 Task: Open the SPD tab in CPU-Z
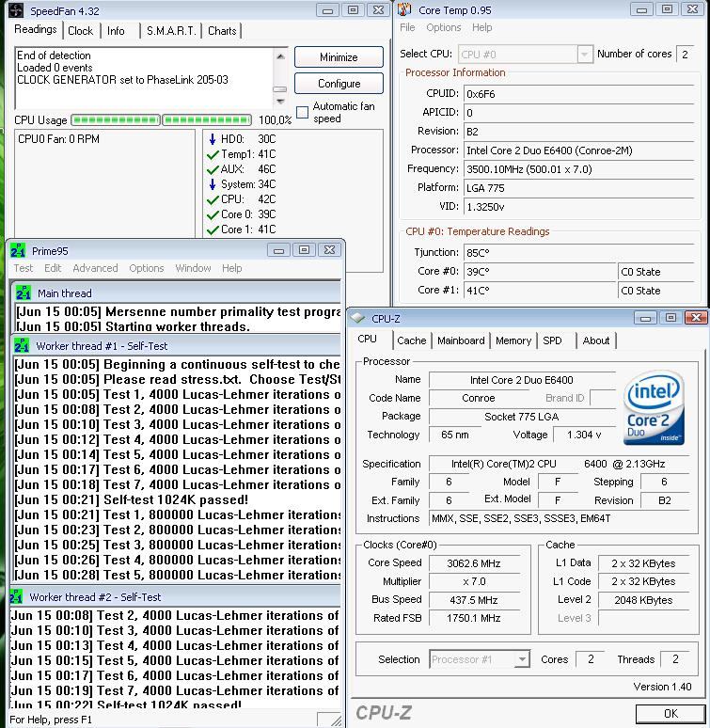click(x=552, y=340)
